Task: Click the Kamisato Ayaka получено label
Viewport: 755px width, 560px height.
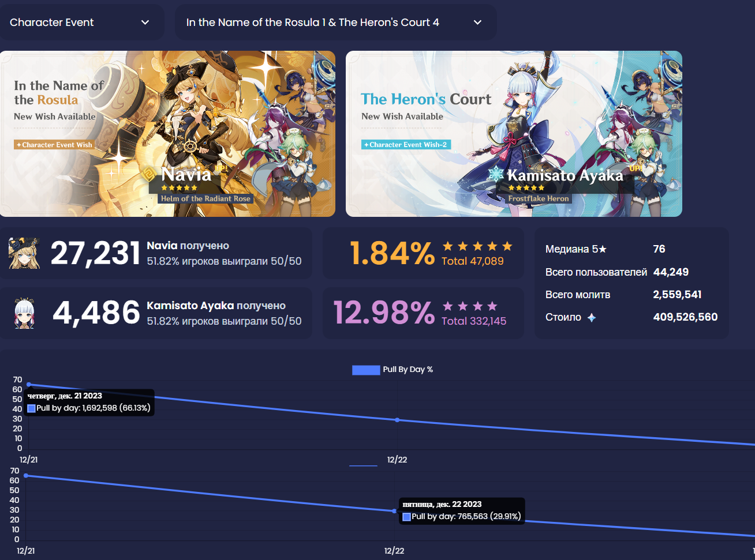Action: 216,306
